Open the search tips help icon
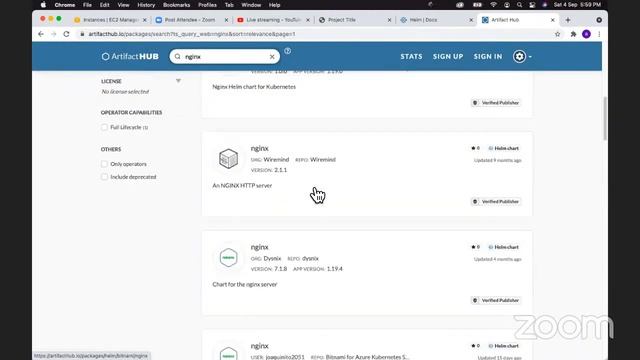This screenshot has width=640, height=360. point(288,51)
